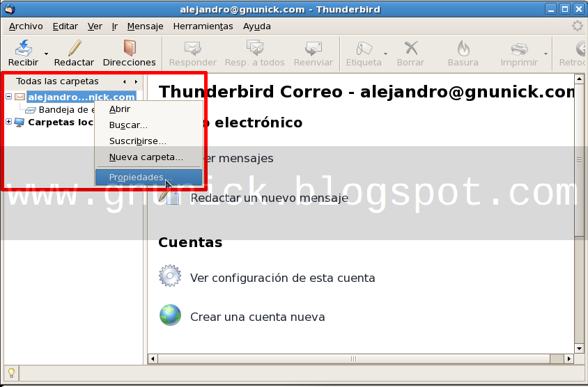Choose Buscar... in the context menu

coord(148,125)
